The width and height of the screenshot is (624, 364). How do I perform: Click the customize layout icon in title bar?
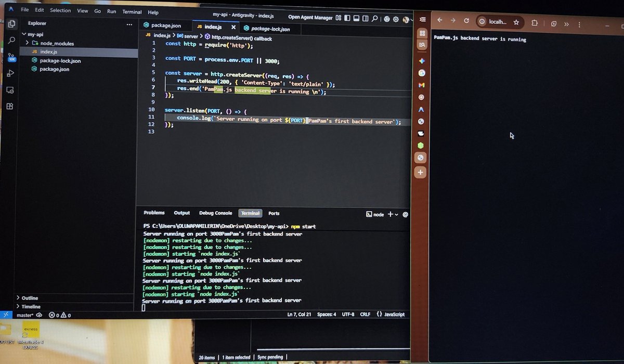339,18
